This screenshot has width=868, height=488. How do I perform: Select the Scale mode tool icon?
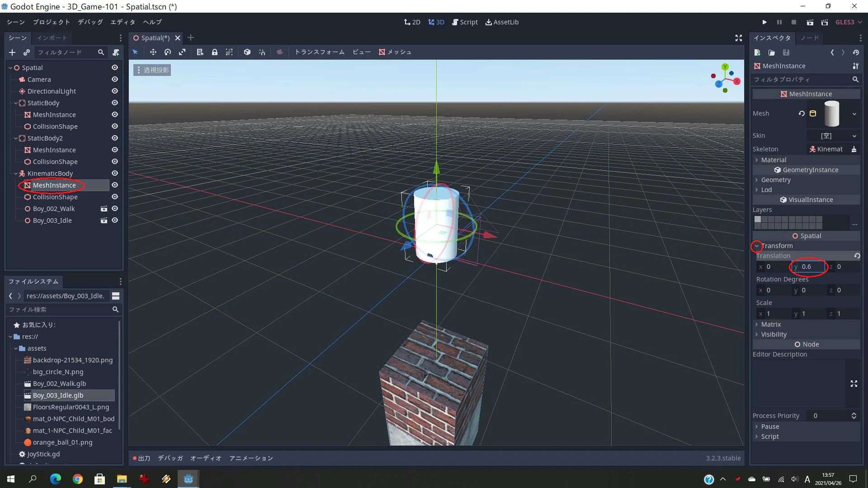coord(182,52)
